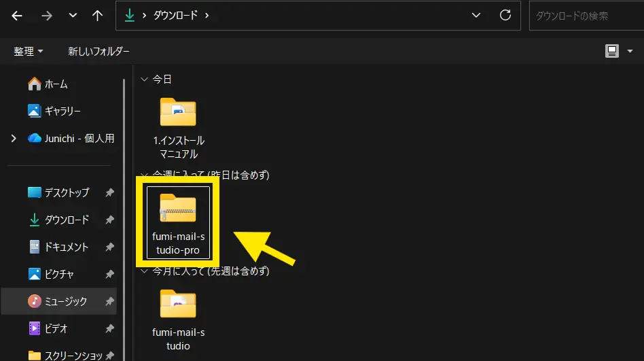Click the 新しいフォルダー button
Screen dimensions: 644x361
coord(99,51)
